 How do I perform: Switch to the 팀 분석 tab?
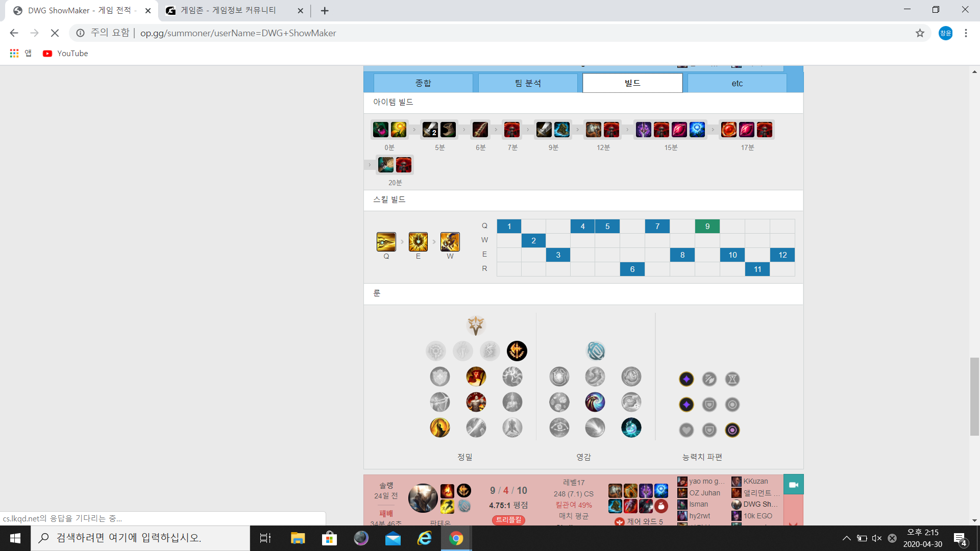point(527,83)
